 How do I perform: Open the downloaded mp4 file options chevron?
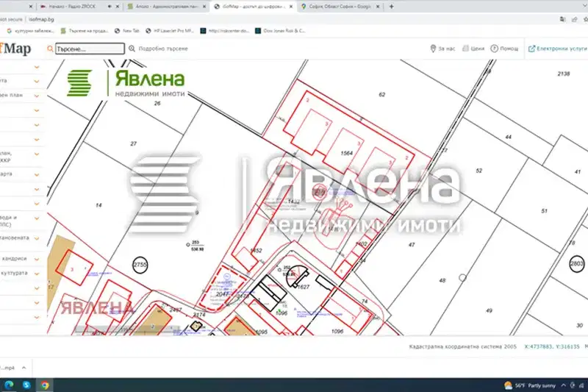24,368
